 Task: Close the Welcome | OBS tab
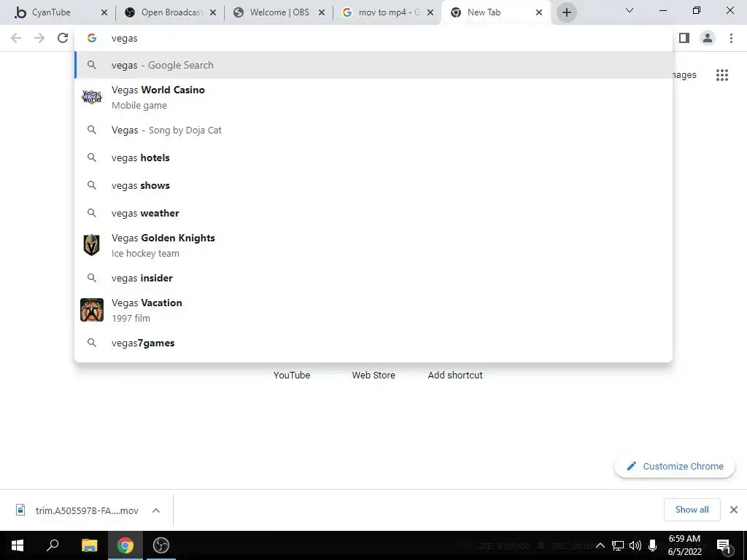(322, 13)
